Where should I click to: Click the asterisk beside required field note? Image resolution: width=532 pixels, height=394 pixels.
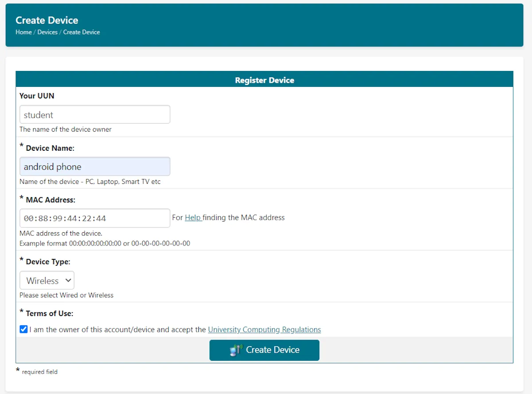(x=18, y=370)
